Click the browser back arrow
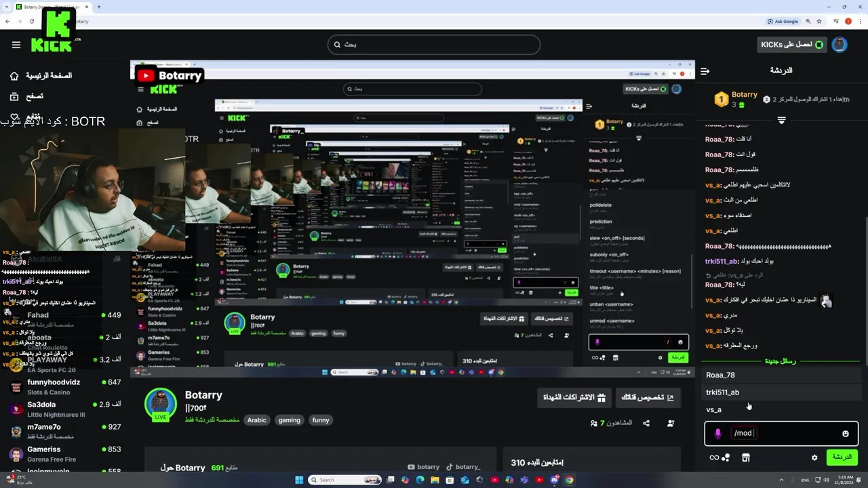The height and width of the screenshot is (488, 868). click(x=7, y=21)
